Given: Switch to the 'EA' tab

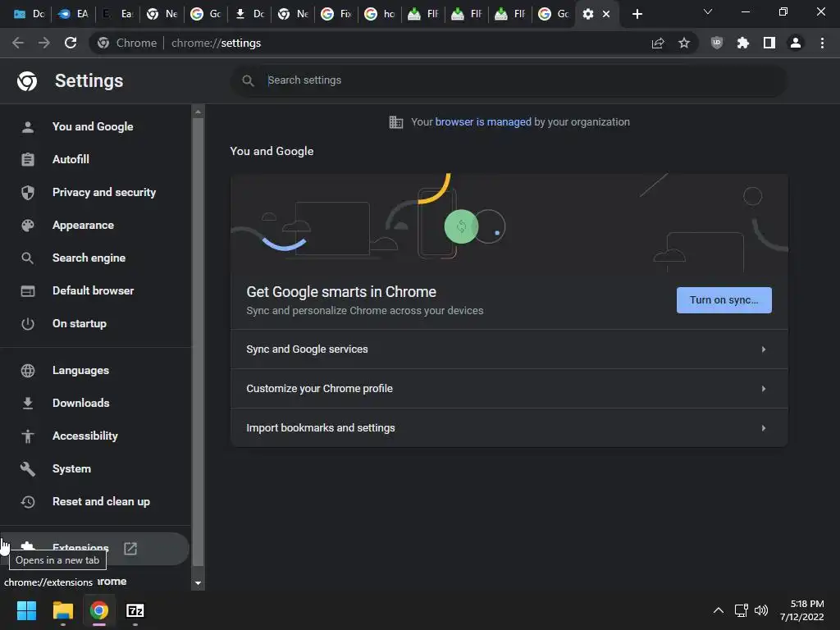Looking at the screenshot, I should [x=73, y=14].
